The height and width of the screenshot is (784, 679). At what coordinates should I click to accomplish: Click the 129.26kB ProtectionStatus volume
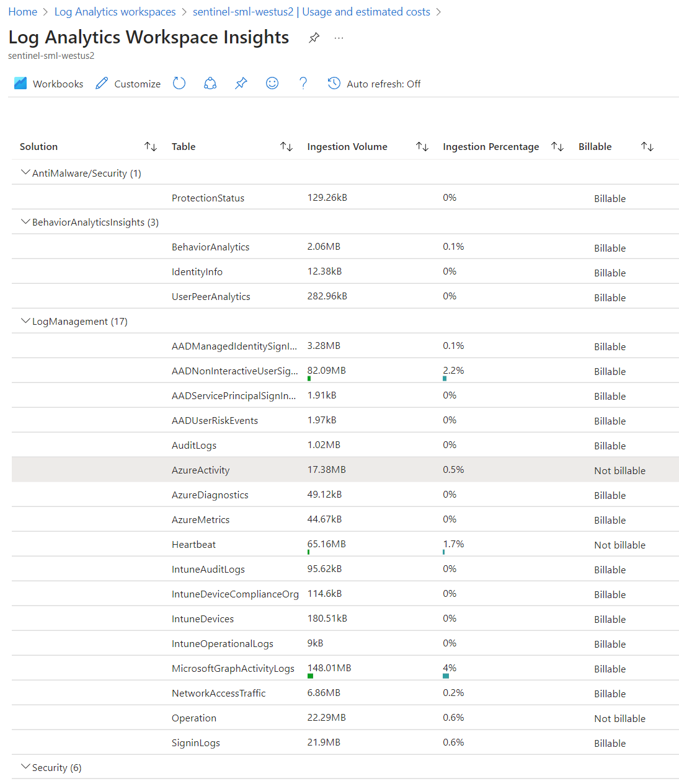coord(327,198)
